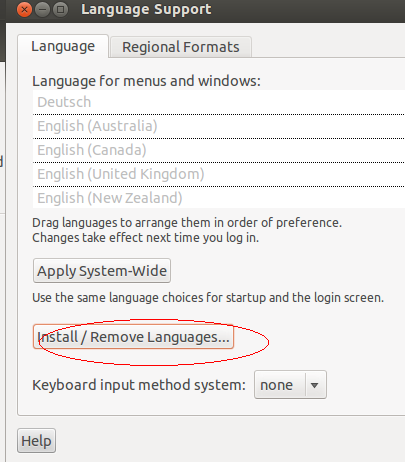Open the Regional Formats tab
This screenshot has height=462, width=405.
[181, 47]
